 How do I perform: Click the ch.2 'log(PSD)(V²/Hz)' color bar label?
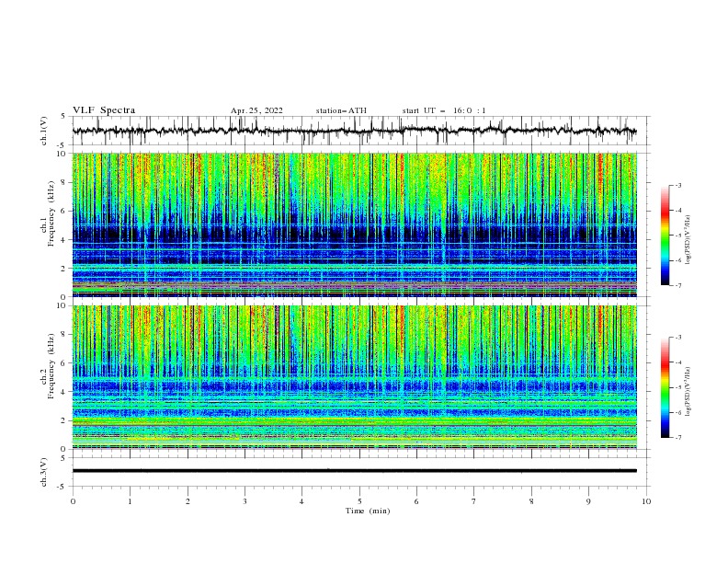tap(688, 392)
